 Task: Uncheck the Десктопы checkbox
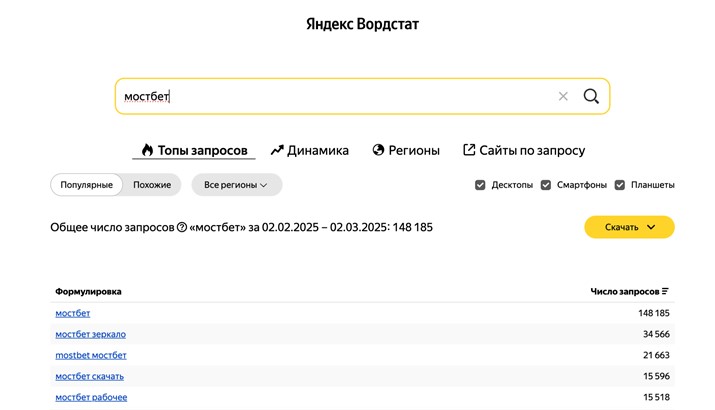pyautogui.click(x=480, y=185)
